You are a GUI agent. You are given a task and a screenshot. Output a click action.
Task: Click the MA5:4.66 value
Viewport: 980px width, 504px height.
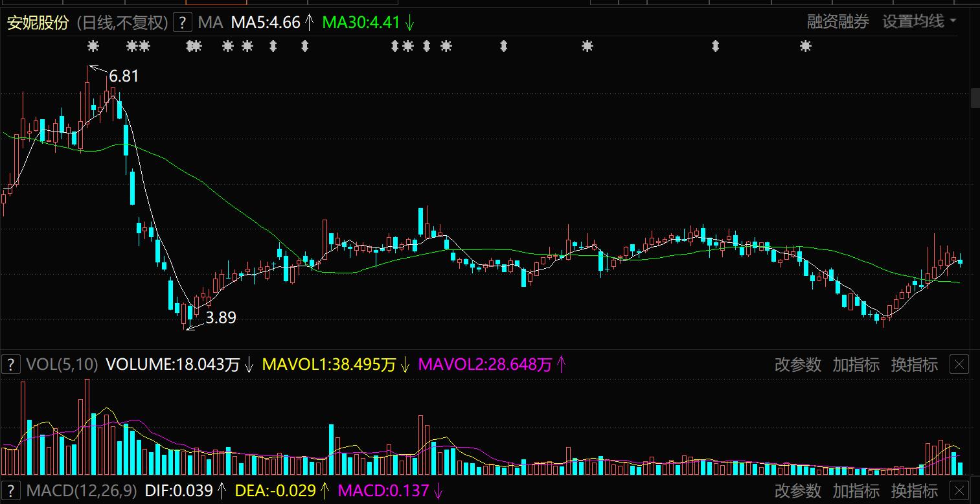coord(266,23)
